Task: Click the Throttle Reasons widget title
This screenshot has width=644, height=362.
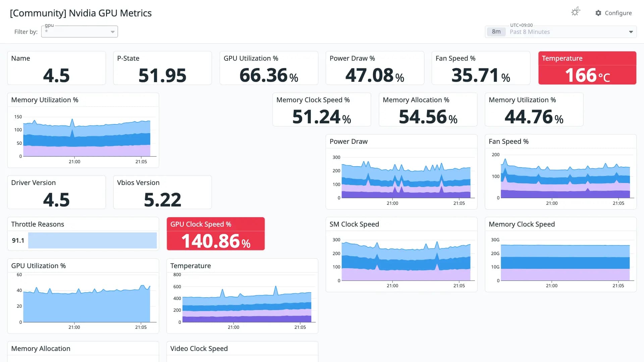Action: pos(38,224)
